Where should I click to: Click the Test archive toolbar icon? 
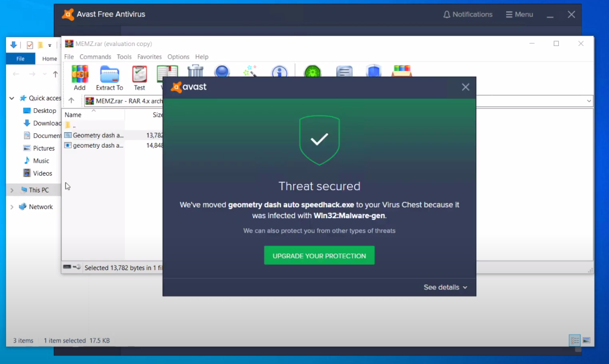(139, 78)
